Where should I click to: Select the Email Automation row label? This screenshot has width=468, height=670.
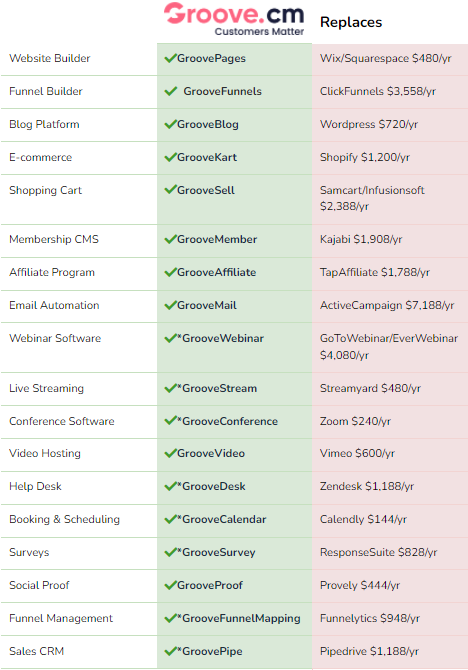(54, 305)
